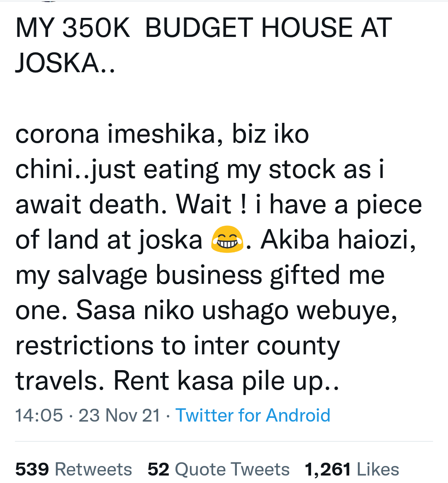
Task: Click the tweet headline MY 350K BUDGET HOUSE
Action: pos(184,28)
